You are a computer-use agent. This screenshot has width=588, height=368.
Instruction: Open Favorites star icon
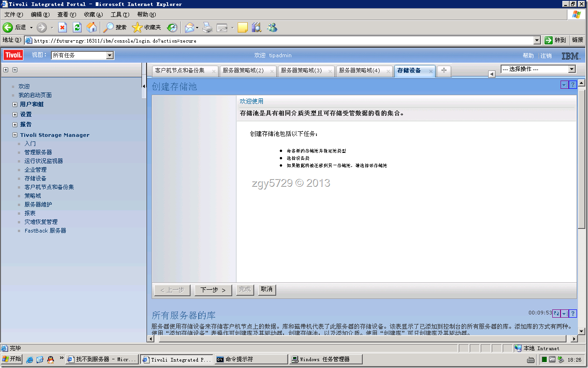pyautogui.click(x=137, y=27)
